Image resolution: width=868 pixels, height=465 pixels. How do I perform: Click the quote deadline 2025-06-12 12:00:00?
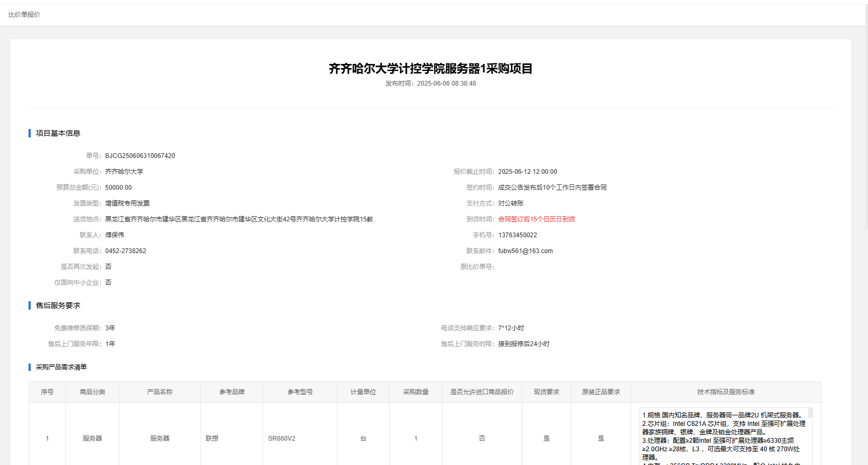[x=527, y=172]
